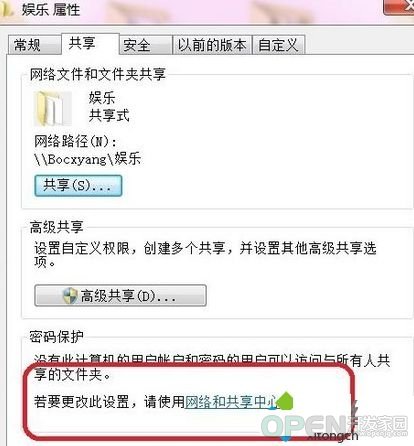414x446 pixels.
Task: Click the 共享(S)... button
Action: click(x=78, y=186)
